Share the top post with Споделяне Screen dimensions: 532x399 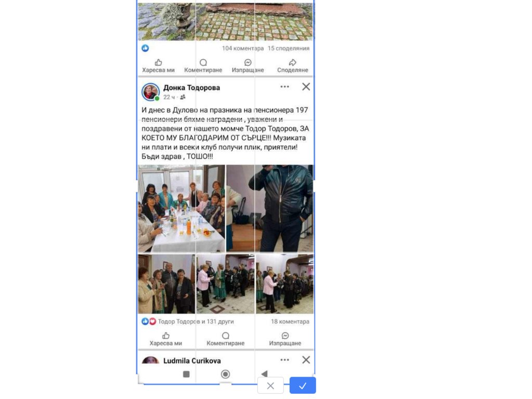[292, 66]
